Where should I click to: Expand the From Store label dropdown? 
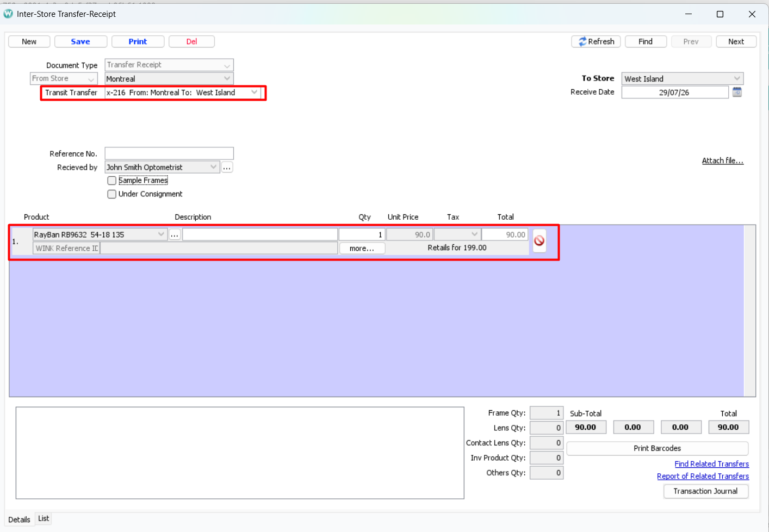[64, 79]
